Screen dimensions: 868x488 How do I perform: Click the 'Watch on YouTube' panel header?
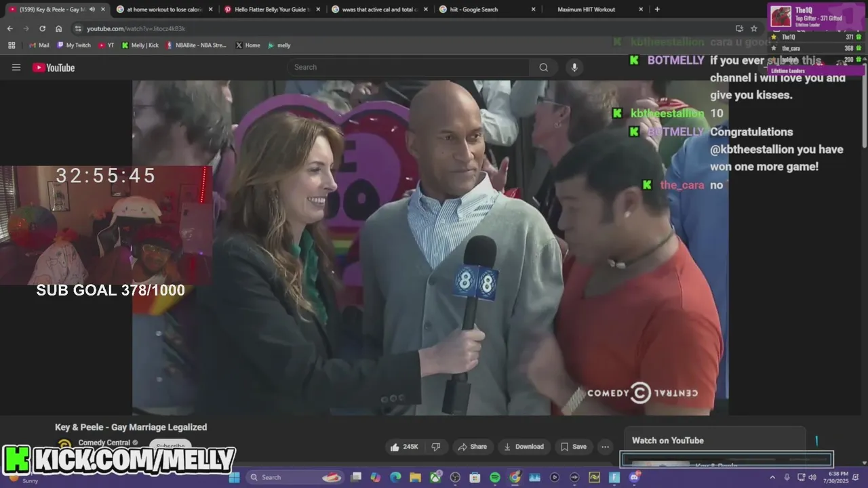coord(667,441)
